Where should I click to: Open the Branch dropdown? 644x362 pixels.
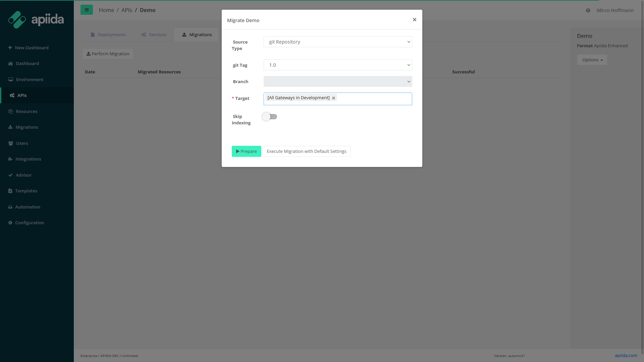coord(337,81)
